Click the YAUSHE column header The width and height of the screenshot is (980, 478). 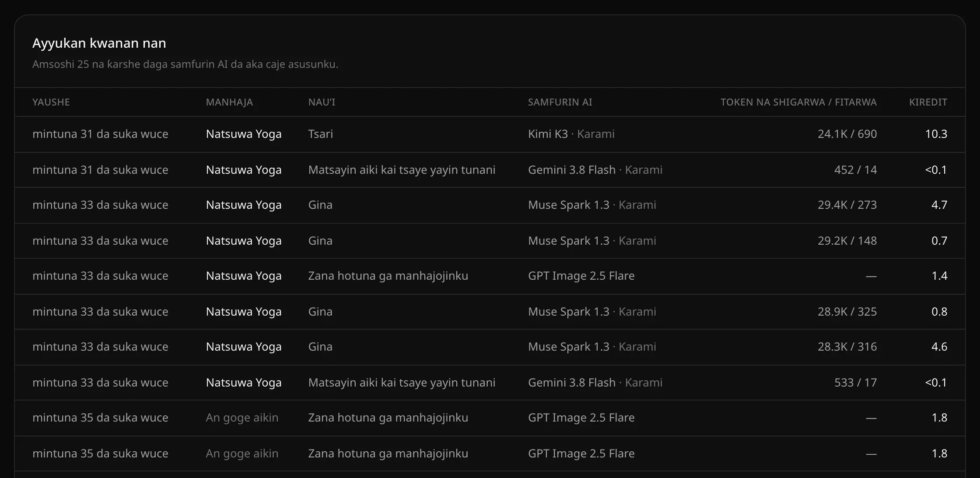tap(51, 102)
